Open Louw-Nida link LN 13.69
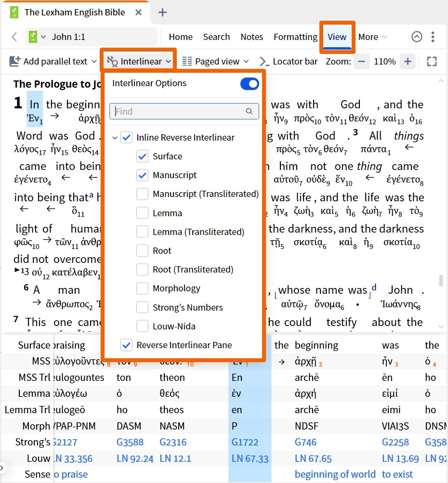This screenshot has height=483, width=448. [x=400, y=458]
